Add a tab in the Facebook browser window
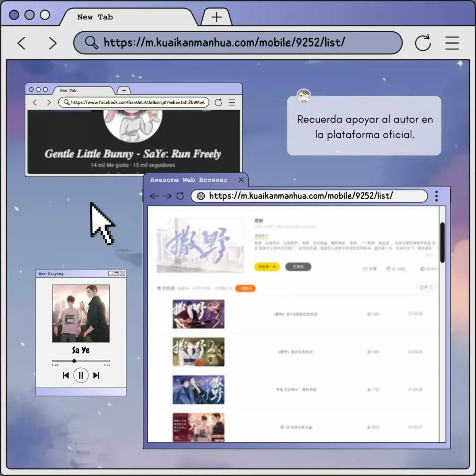Screen dimensions: 476x476 point(124,90)
